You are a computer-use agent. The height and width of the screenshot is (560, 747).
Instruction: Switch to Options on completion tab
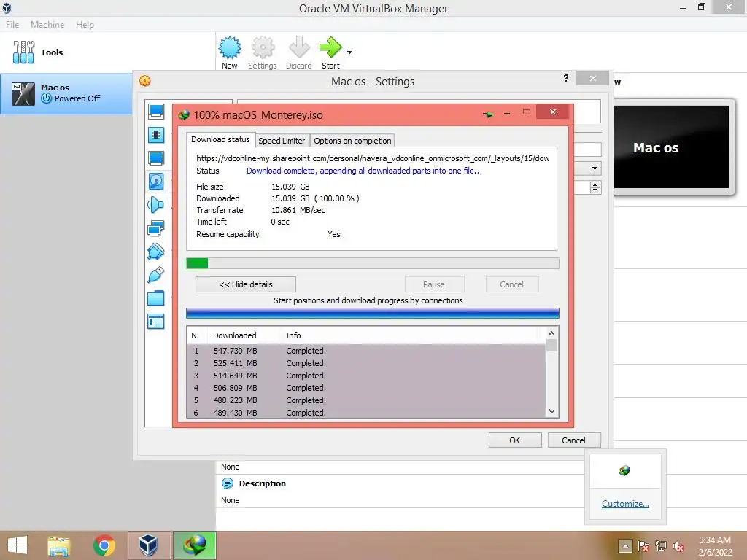click(x=352, y=141)
